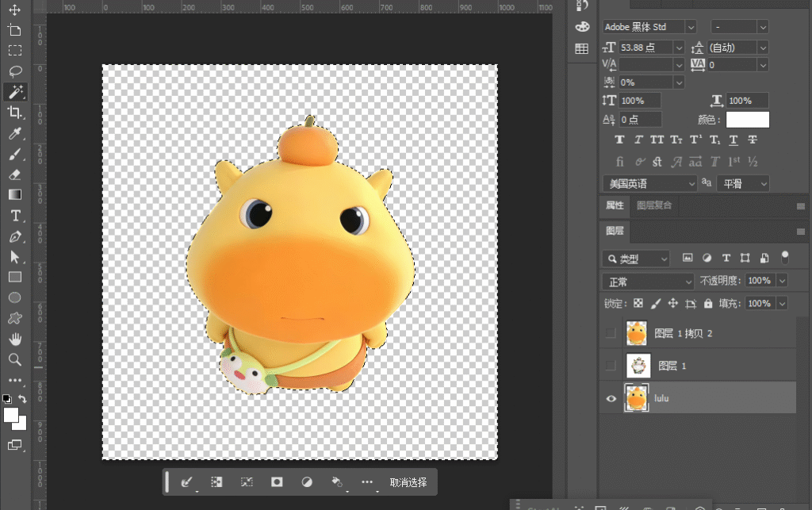Switch to the 属性 tab
Image resolution: width=812 pixels, height=510 pixels.
(x=615, y=205)
